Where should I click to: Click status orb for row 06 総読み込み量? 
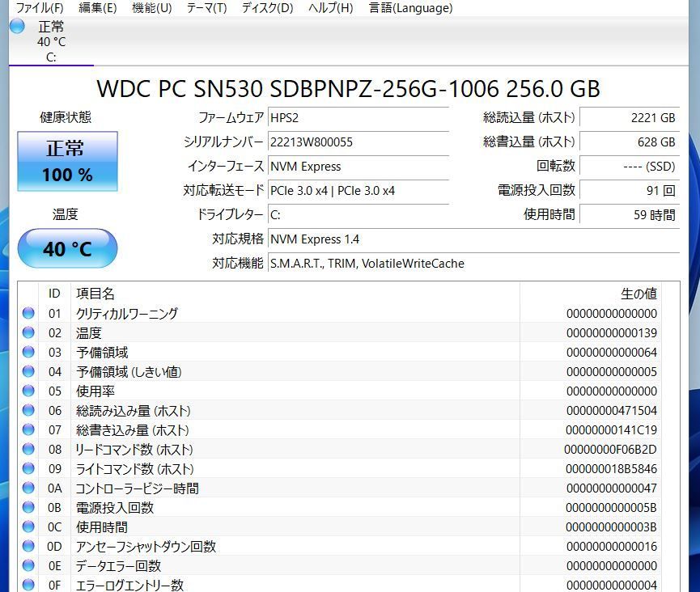click(x=28, y=410)
